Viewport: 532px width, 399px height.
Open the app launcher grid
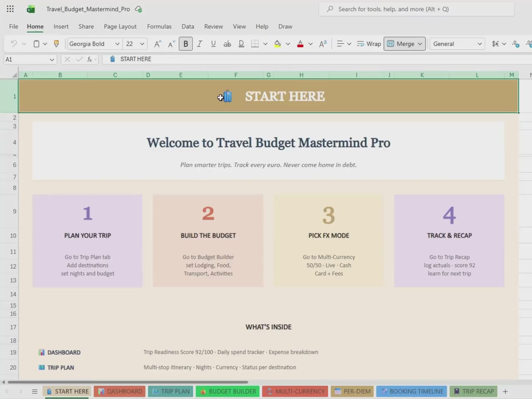click(x=10, y=9)
